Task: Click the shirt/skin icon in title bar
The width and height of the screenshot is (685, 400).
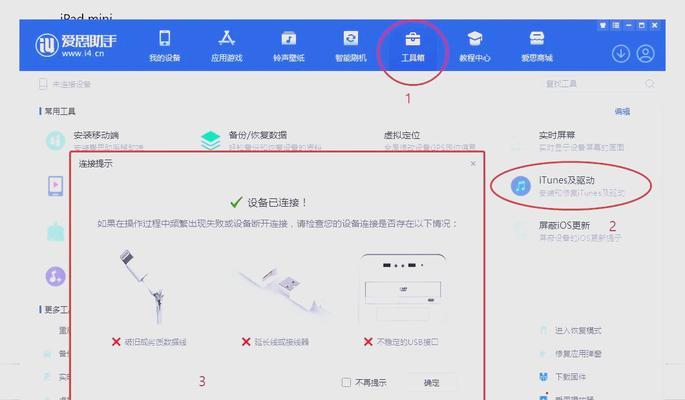Action: click(x=602, y=25)
